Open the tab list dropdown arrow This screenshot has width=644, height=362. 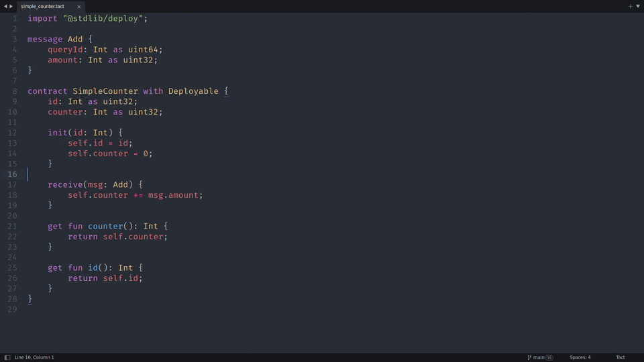tap(638, 6)
